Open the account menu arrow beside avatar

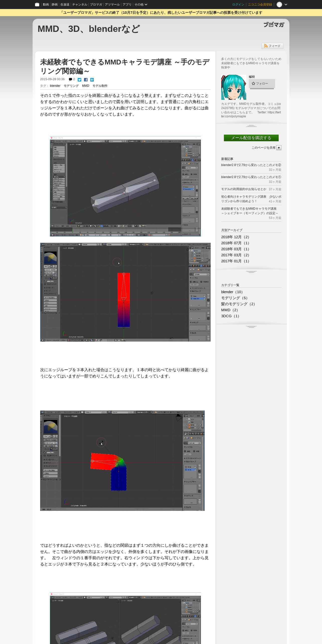(286, 5)
